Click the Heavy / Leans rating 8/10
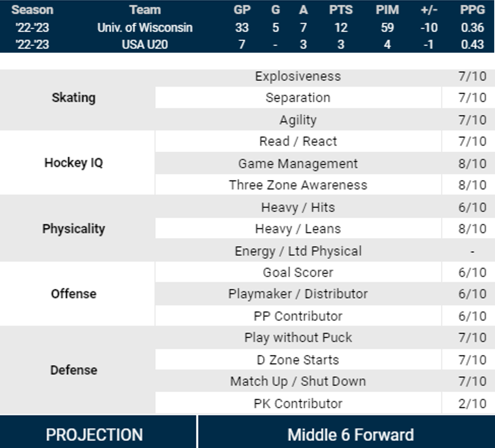 (x=472, y=229)
